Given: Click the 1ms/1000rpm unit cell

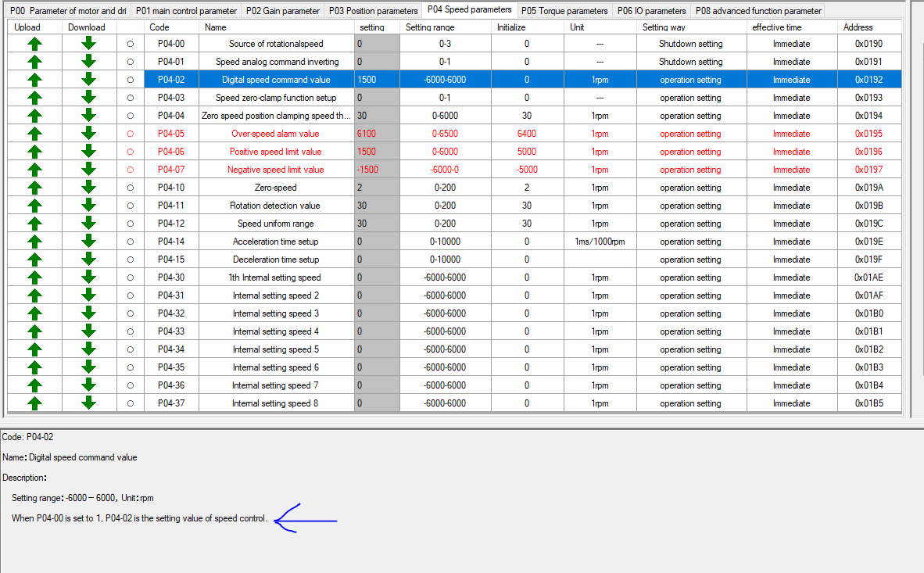Looking at the screenshot, I should coord(600,241).
